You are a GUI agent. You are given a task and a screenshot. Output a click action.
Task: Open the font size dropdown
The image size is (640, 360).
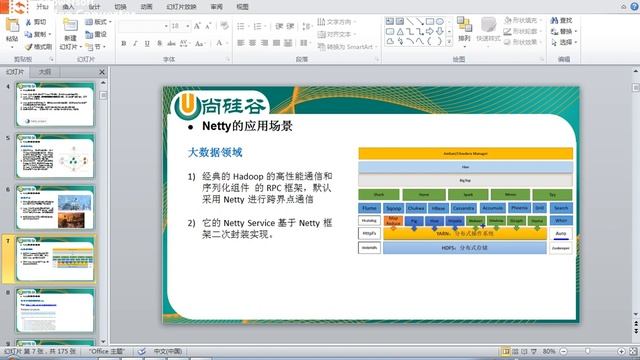[188, 26]
